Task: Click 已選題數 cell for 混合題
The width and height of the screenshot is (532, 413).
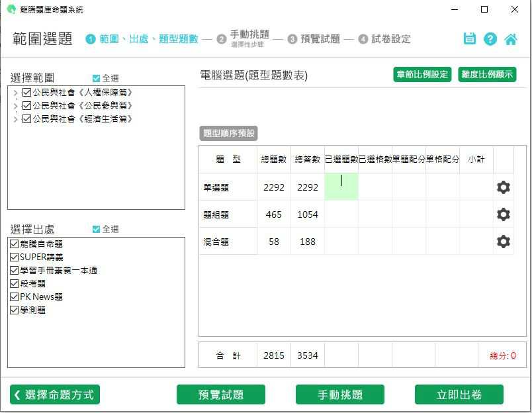Action: [341, 242]
